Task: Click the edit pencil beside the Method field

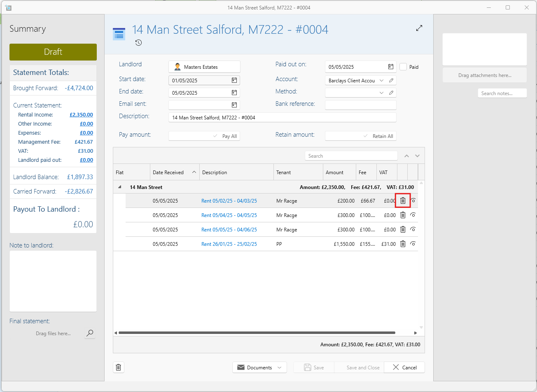Action: pos(391,93)
